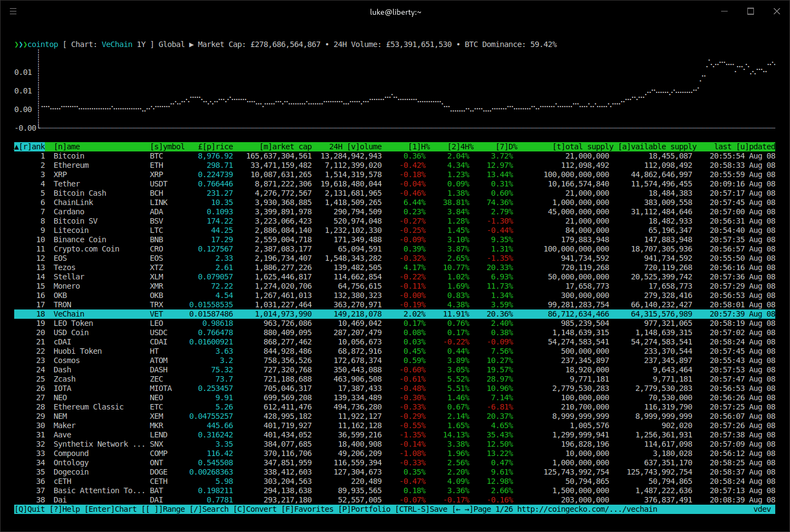Select the Litecoin row name
The height and width of the screenshot is (532, 790).
pos(71,230)
